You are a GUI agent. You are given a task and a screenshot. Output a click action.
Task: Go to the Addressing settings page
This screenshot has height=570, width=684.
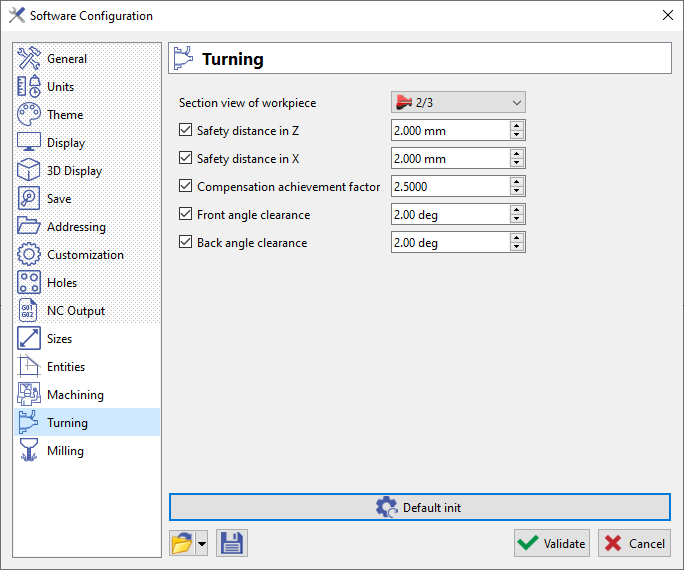76,227
